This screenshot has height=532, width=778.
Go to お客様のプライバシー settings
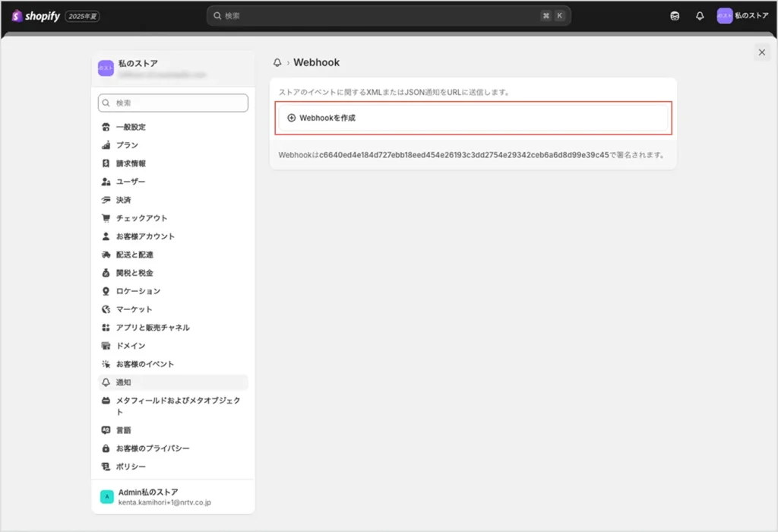(153, 448)
